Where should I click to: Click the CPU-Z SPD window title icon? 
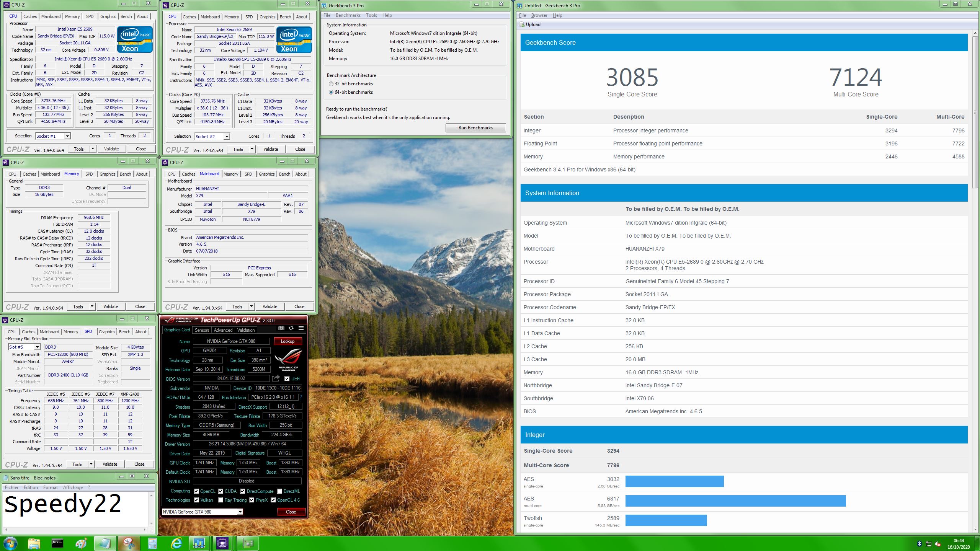5,320
